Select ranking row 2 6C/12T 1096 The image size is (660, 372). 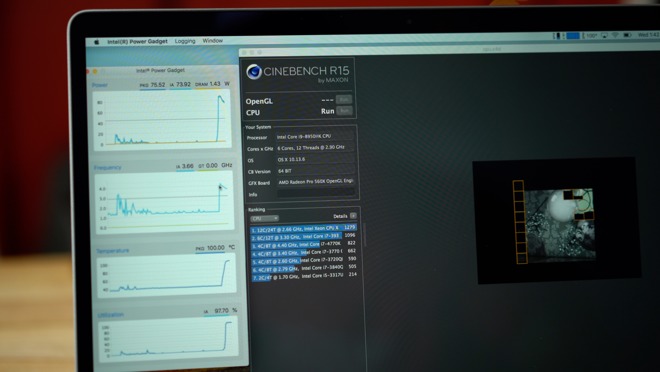(x=303, y=236)
